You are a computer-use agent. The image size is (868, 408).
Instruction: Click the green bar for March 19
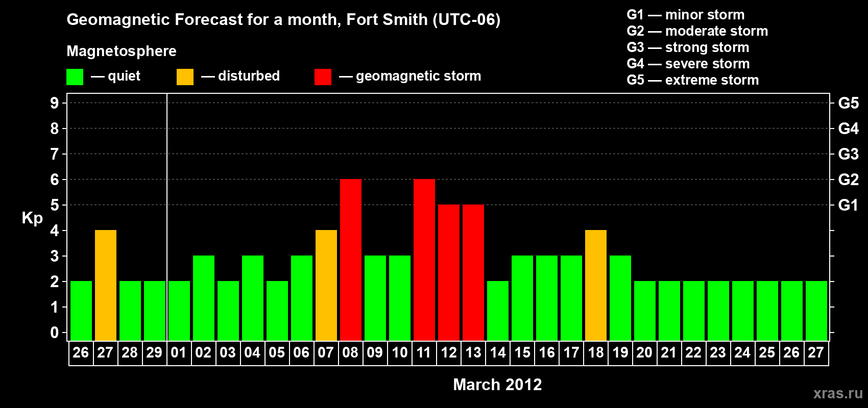point(620,298)
